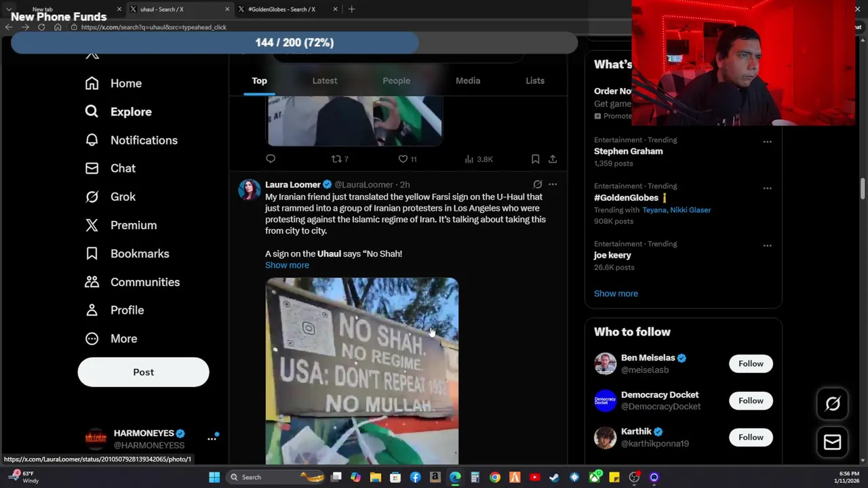
Task: Switch to the New tab browser tab
Action: pyautogui.click(x=64, y=9)
